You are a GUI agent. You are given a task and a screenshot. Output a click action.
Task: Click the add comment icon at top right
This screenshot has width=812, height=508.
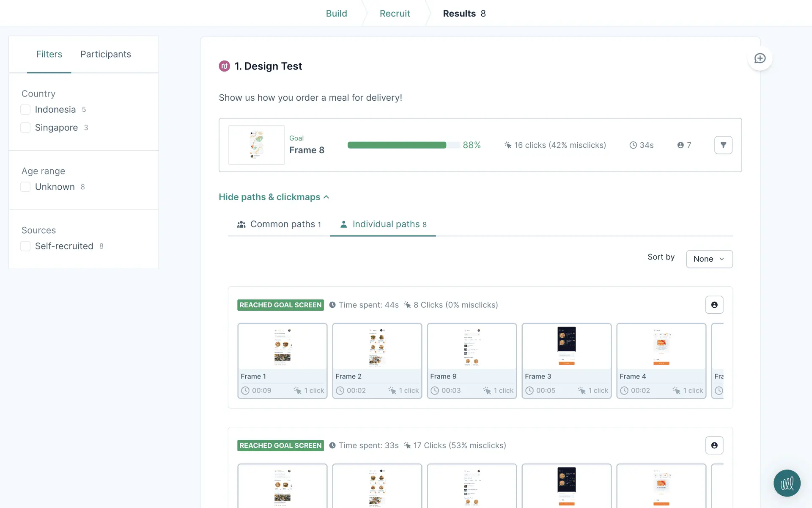(760, 58)
